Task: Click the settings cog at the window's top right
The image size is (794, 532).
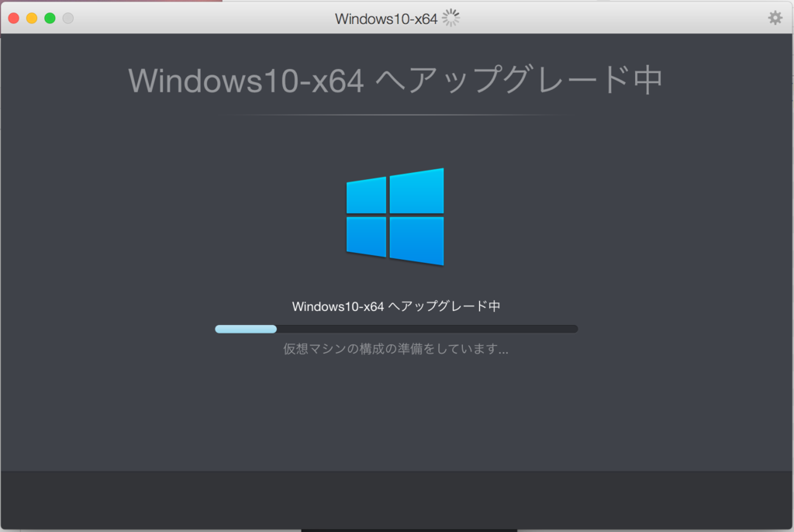Action: [x=775, y=17]
